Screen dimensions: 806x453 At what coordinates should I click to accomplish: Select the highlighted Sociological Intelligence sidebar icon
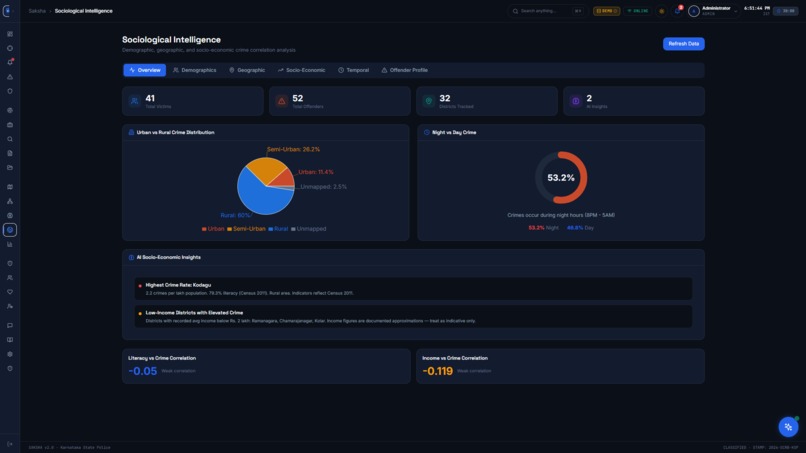(x=10, y=230)
